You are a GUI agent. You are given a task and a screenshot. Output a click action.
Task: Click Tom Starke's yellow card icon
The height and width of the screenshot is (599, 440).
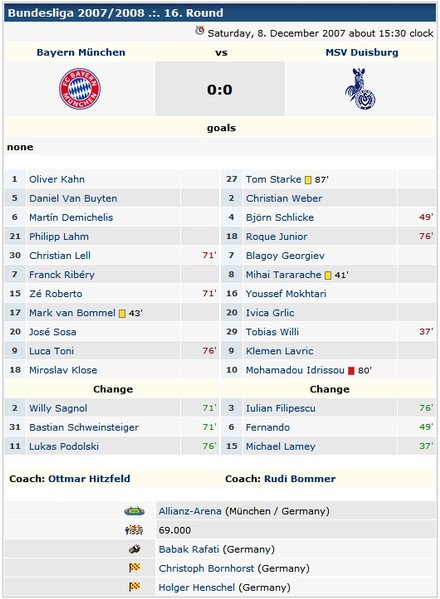pyautogui.click(x=308, y=180)
